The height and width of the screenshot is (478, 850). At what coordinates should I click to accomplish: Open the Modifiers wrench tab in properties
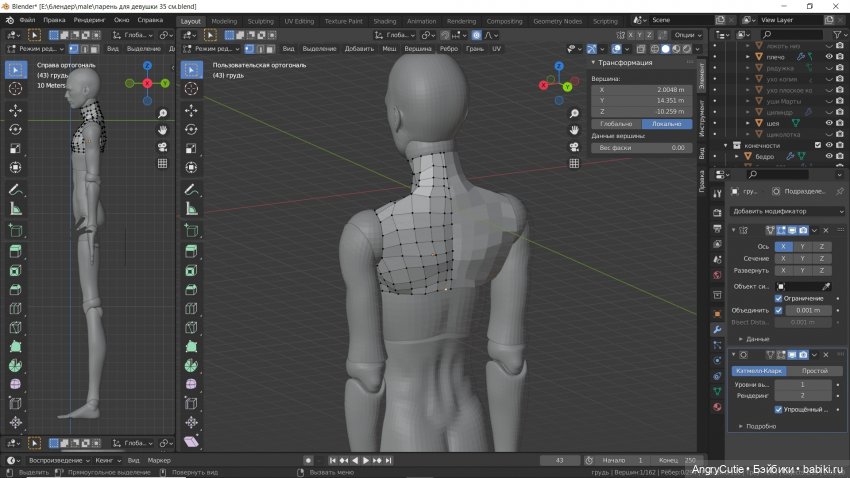pyautogui.click(x=716, y=329)
